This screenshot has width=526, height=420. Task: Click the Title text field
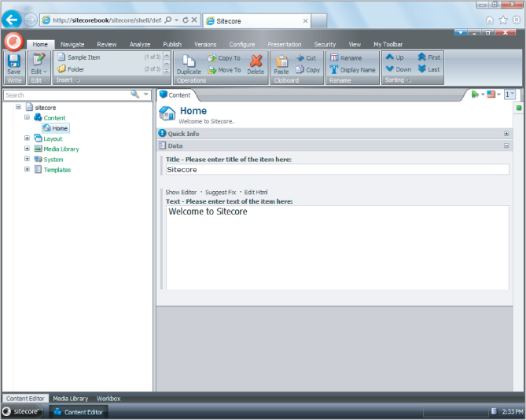coord(337,169)
